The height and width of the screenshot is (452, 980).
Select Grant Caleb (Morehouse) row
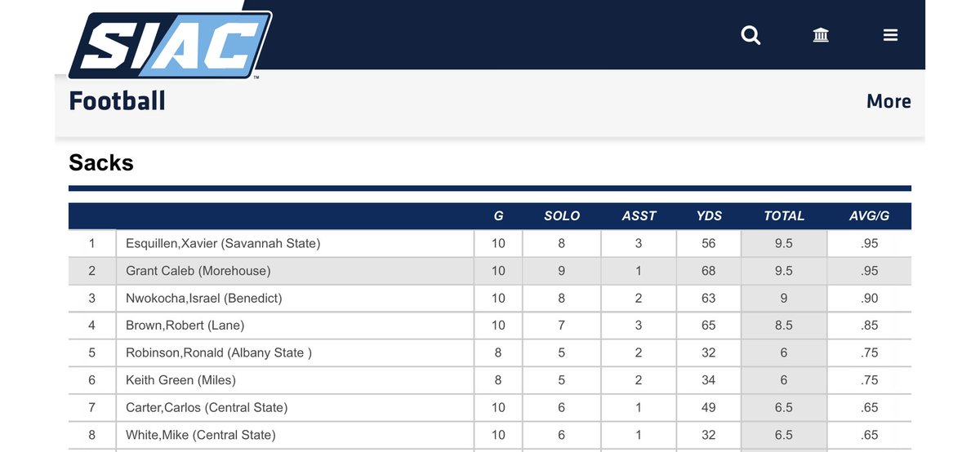(x=490, y=271)
